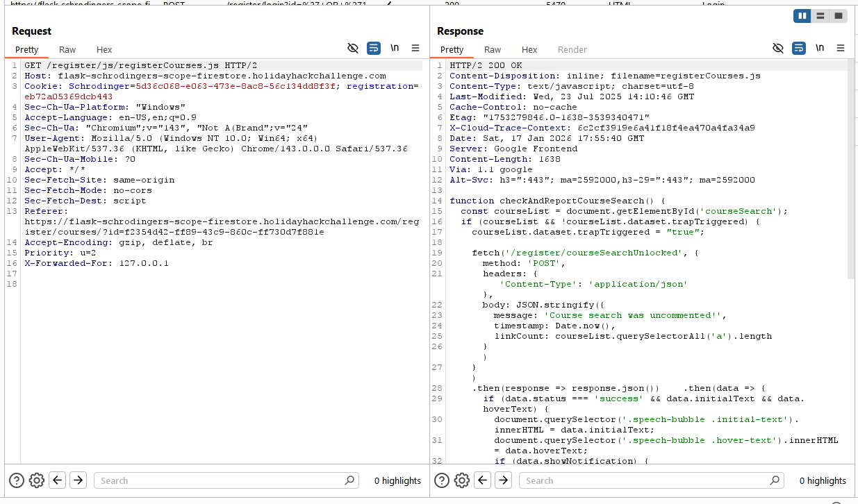Screen dimensions: 858x504
Task: Click the Etag response header line
Action: [x=550, y=117]
